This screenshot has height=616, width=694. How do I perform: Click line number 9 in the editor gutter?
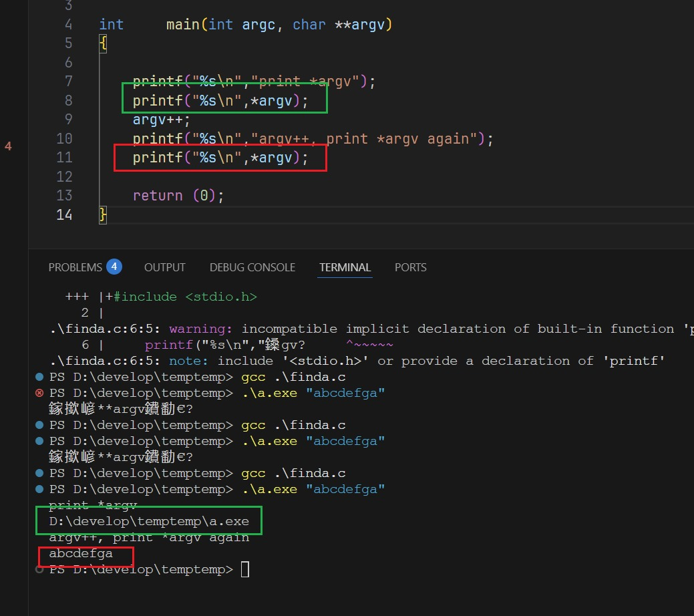click(69, 120)
